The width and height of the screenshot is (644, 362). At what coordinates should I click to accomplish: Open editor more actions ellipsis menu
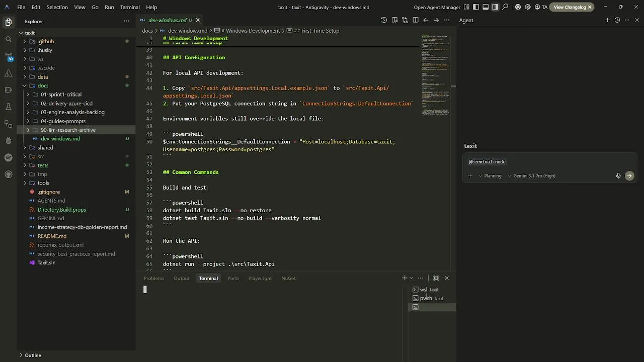point(447,20)
